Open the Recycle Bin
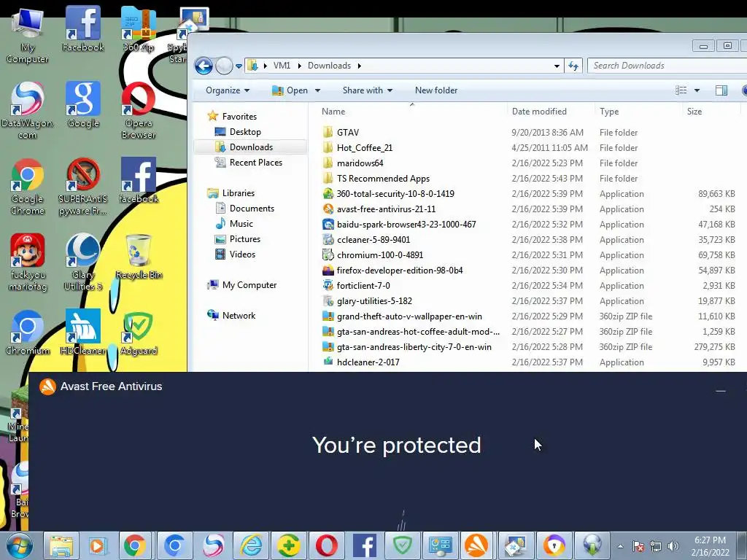The width and height of the screenshot is (747, 560). 139,257
